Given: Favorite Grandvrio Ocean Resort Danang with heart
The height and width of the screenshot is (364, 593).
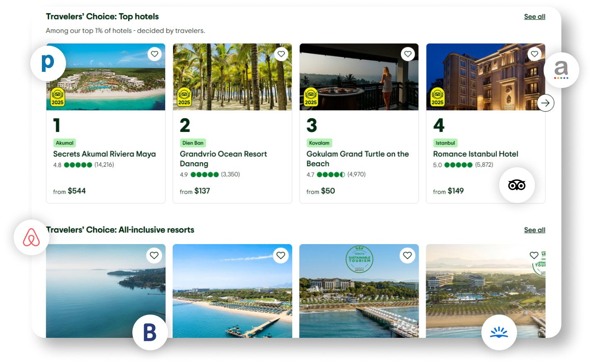Looking at the screenshot, I should (281, 54).
